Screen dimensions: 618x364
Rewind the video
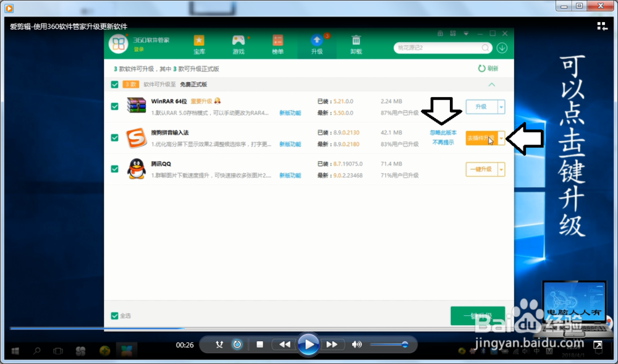point(284,344)
